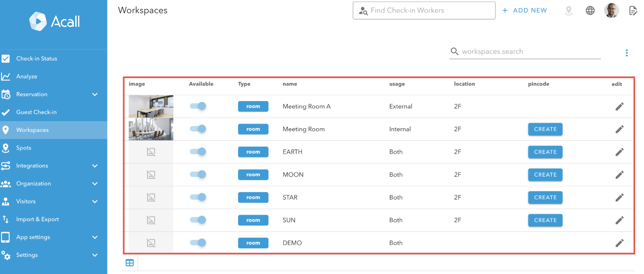Create pincode for STAR room

(x=545, y=197)
